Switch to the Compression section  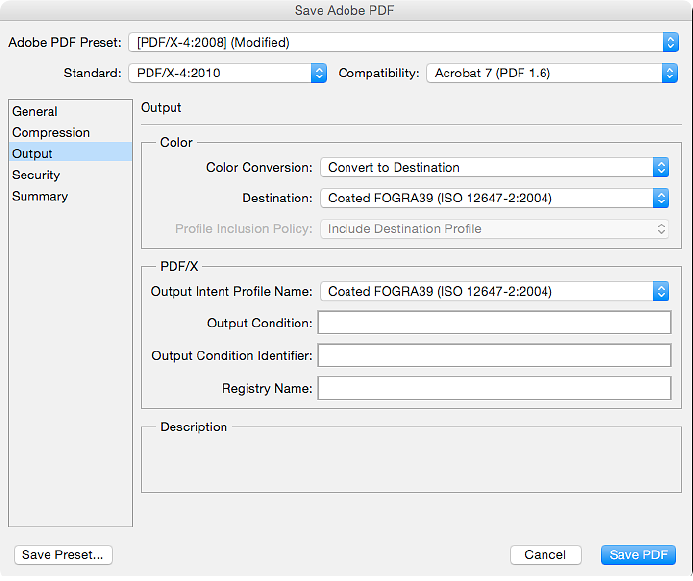pyautogui.click(x=51, y=132)
